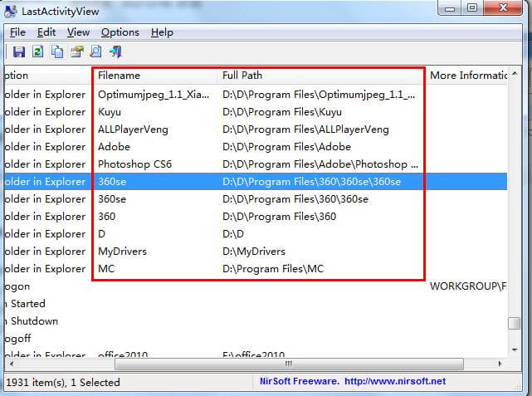
Task: Select the Started event row
Action: (x=256, y=304)
